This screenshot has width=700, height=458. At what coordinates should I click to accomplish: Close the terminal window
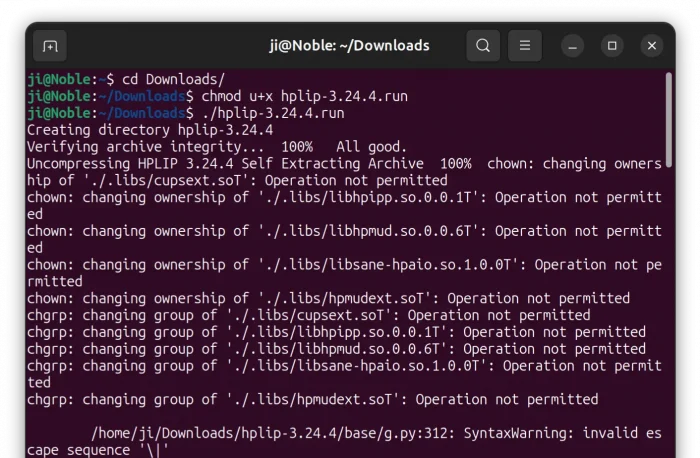[651, 46]
